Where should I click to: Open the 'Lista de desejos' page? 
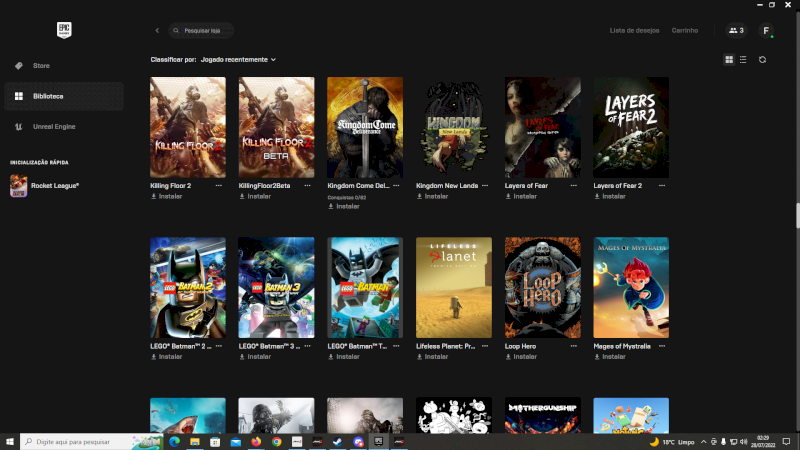point(634,31)
